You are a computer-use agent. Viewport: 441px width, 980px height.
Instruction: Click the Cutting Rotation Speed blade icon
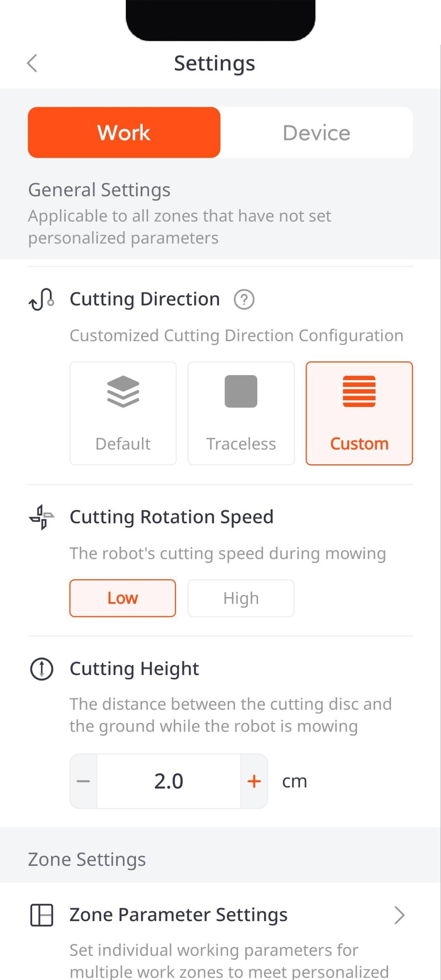(x=42, y=517)
